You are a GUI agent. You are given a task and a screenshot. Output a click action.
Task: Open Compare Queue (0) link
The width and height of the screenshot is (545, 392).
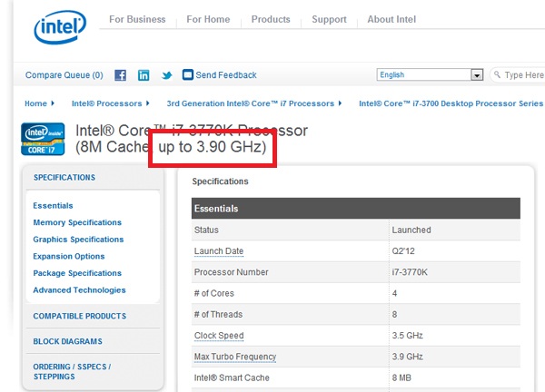tap(64, 75)
